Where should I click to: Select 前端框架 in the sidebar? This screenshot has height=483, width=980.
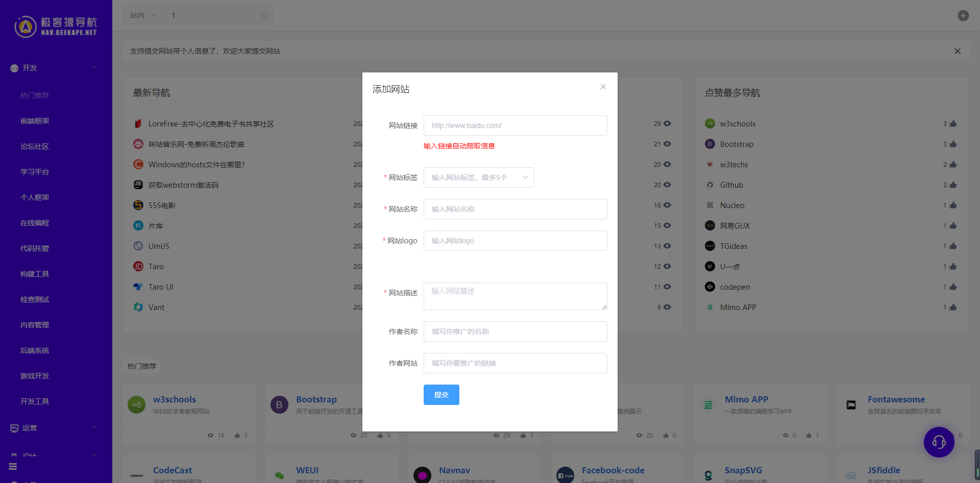pyautogui.click(x=35, y=121)
